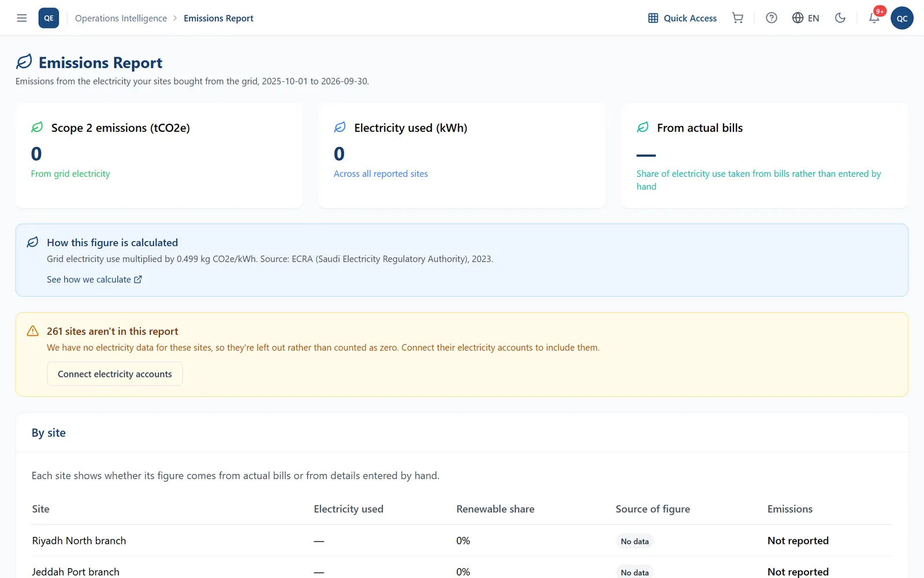
Task: Open the hamburger navigation menu
Action: (22, 18)
